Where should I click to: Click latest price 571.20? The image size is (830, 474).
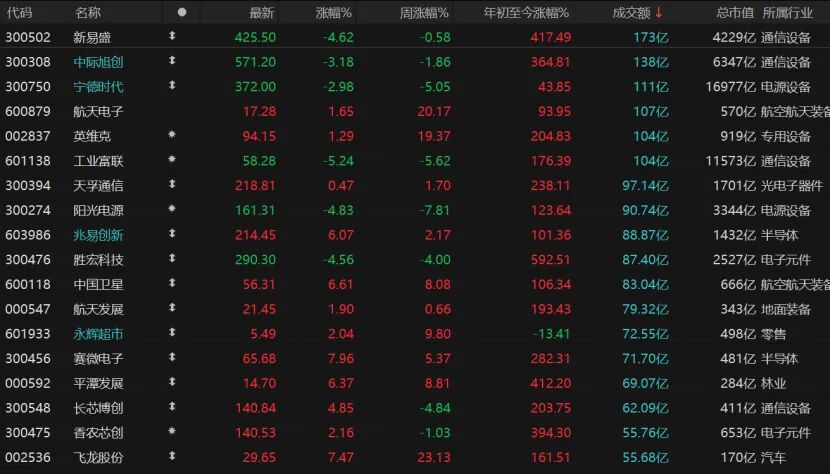coord(255,62)
